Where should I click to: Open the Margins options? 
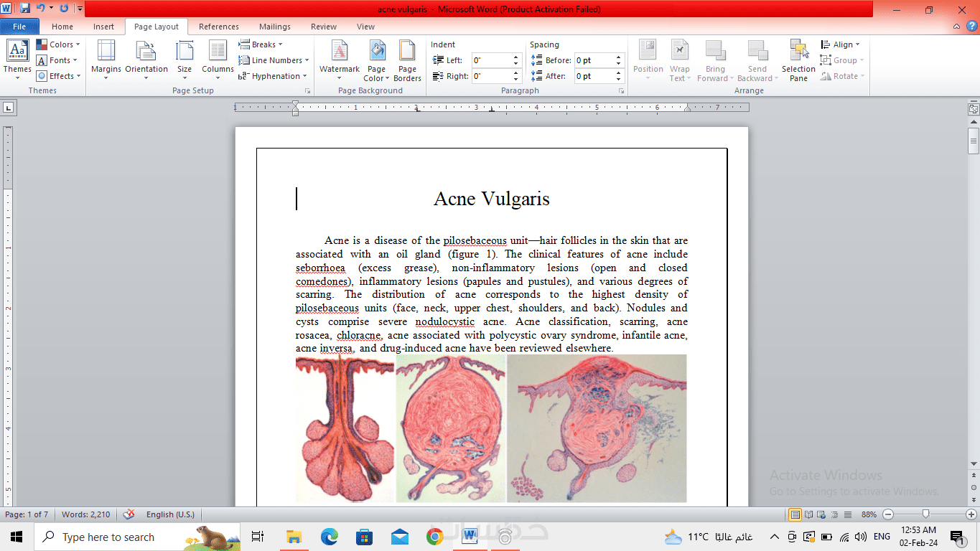[x=106, y=60]
